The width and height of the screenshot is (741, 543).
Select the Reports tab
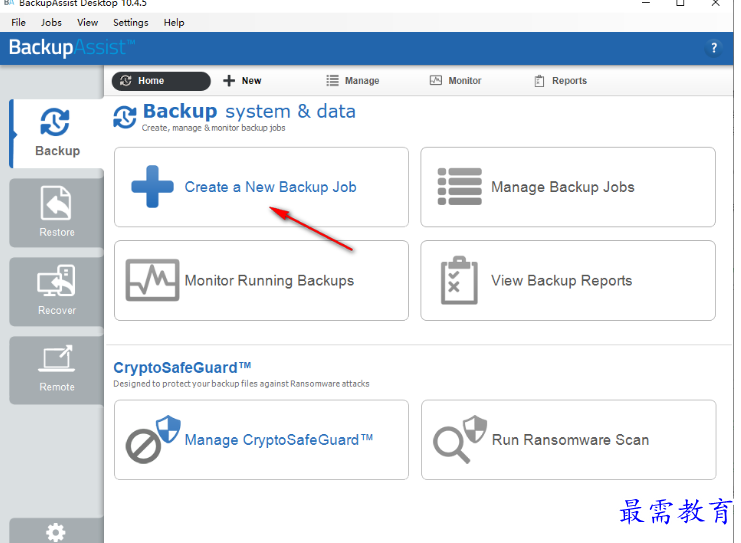(560, 81)
